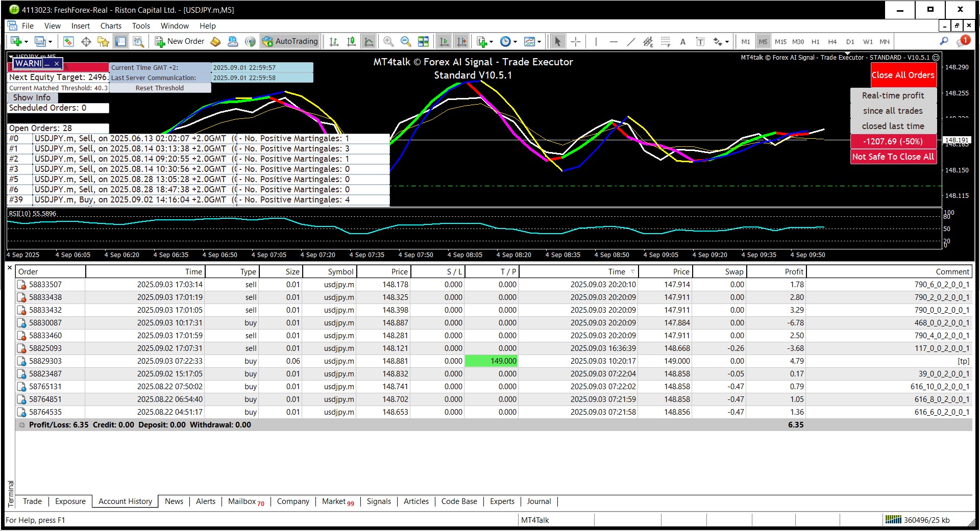This screenshot has height=531, width=980.
Task: Open the New Chart dropdown arrow
Action: tap(26, 42)
